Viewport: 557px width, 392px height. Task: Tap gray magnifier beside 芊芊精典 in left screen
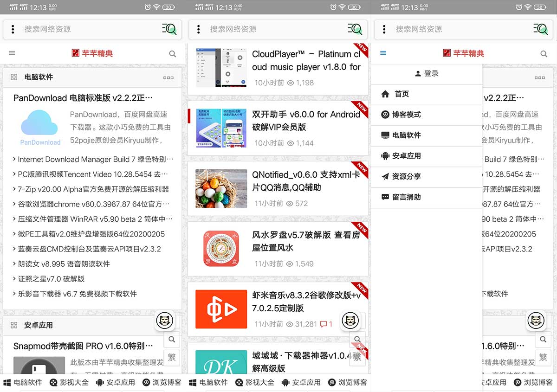(x=173, y=54)
